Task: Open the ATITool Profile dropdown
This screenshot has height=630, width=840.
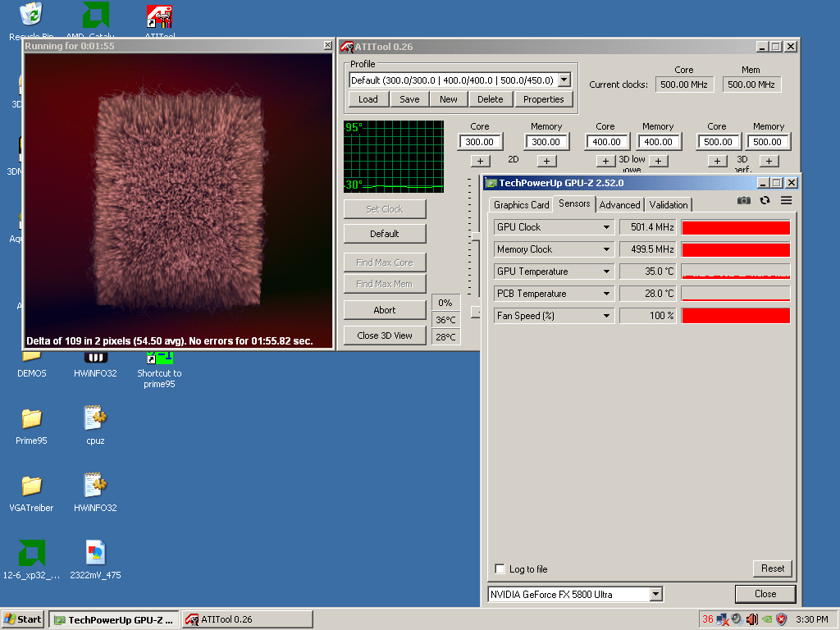Action: [564, 80]
